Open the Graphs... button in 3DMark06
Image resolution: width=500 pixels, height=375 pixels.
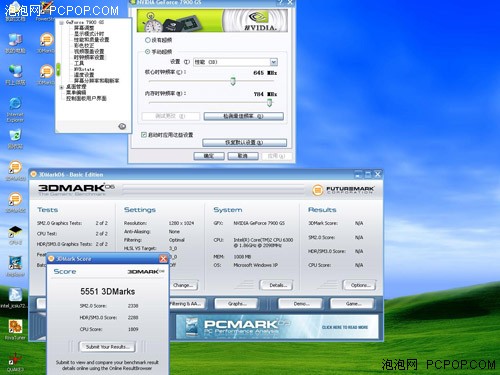pos(236,304)
